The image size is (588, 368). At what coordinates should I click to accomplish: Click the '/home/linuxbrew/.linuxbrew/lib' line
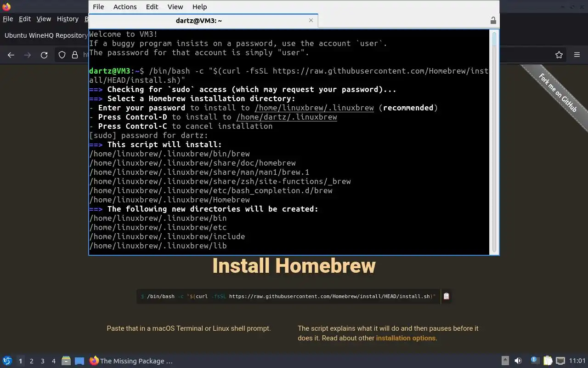(158, 246)
